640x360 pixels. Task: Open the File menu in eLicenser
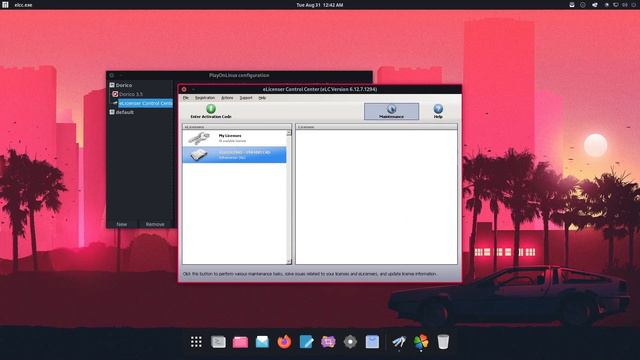pyautogui.click(x=186, y=98)
